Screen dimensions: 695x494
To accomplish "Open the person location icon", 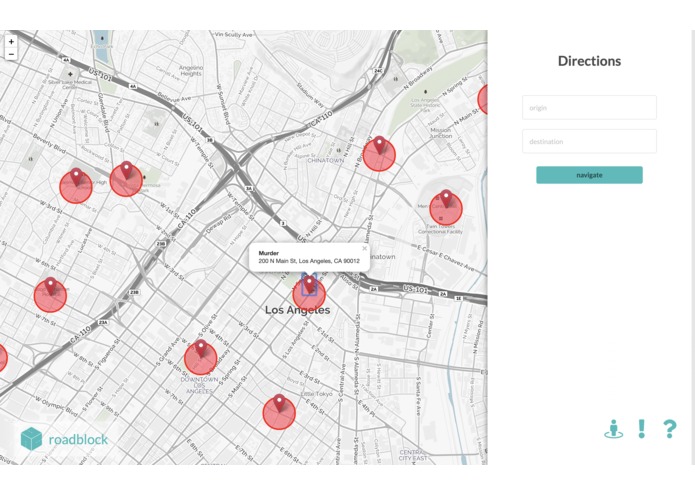I will 613,429.
